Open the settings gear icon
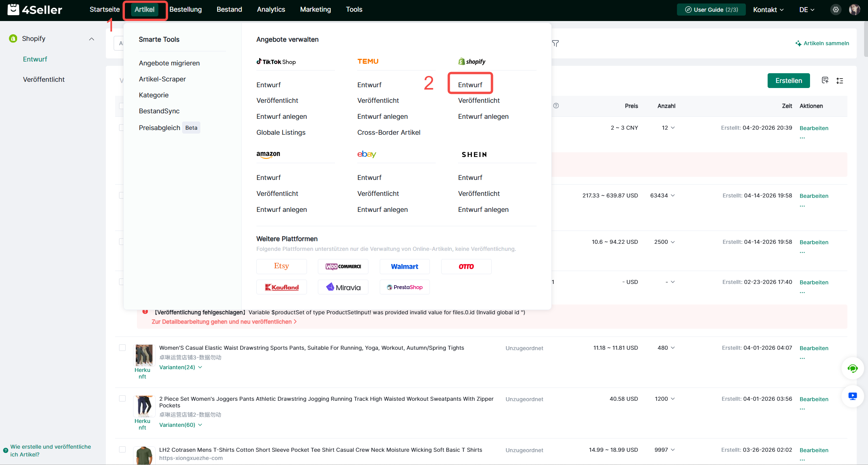 tap(836, 10)
